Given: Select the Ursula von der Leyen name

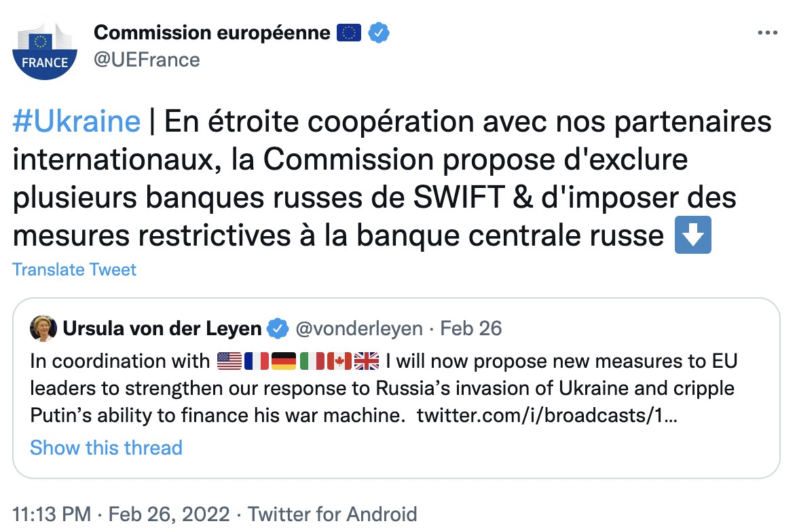Looking at the screenshot, I should [x=162, y=329].
